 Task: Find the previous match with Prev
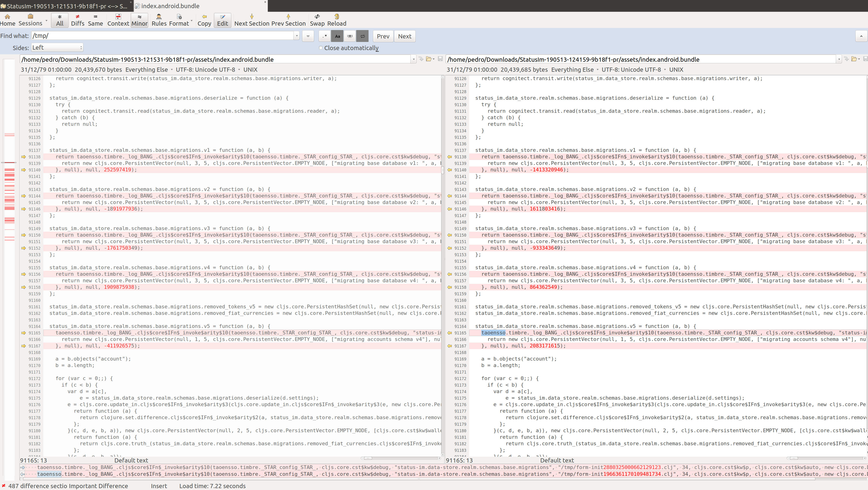pos(383,36)
